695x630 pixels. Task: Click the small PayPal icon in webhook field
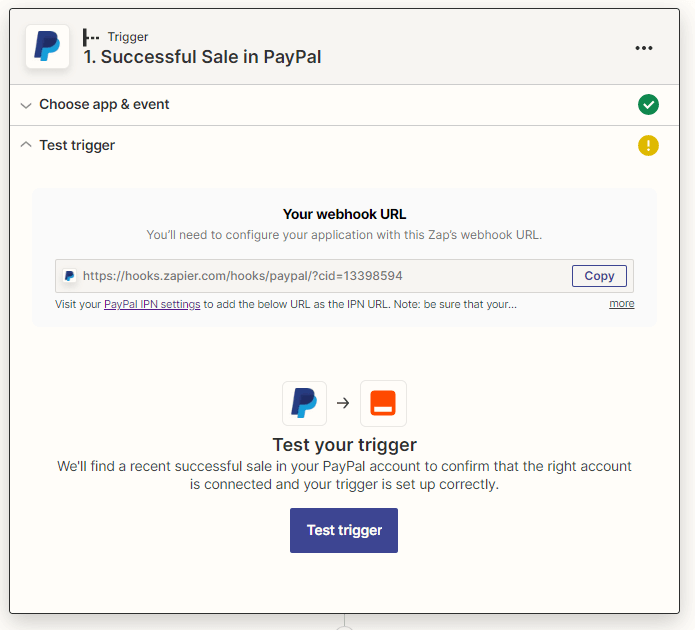tap(70, 276)
